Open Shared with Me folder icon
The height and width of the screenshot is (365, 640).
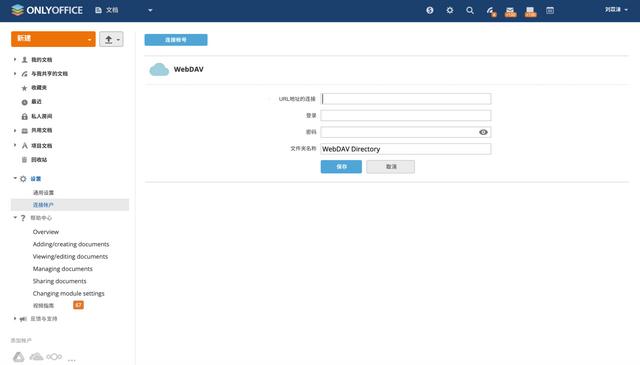(x=24, y=74)
